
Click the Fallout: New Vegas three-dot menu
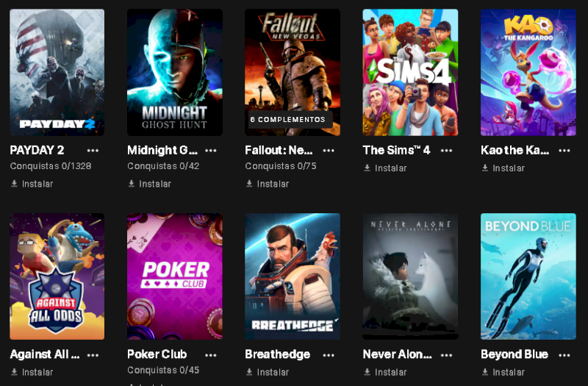(329, 150)
